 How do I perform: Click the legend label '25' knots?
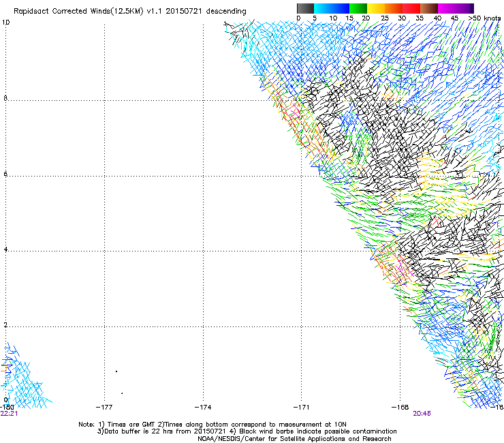coord(385,18)
